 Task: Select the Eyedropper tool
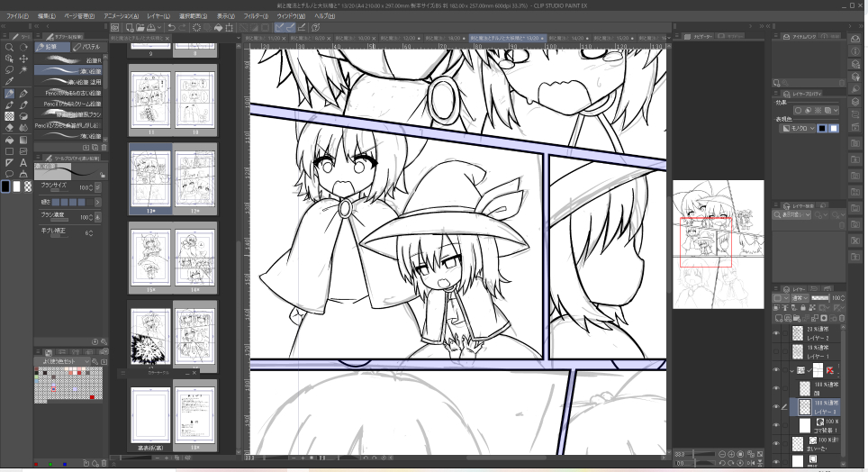coord(9,82)
